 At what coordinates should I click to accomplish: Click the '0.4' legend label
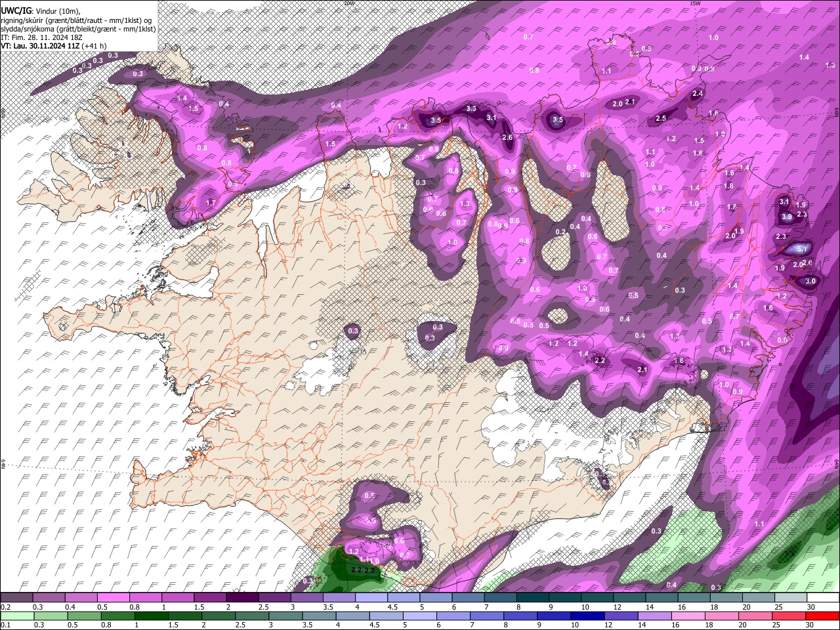coord(70,607)
